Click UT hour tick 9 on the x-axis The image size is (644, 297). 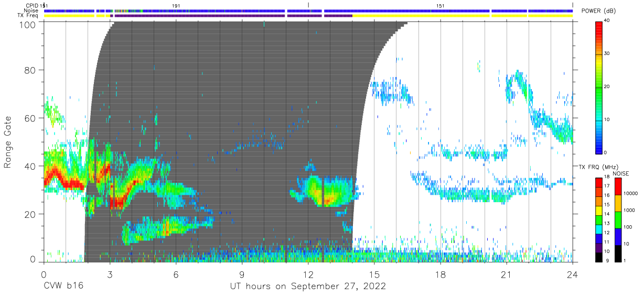[x=242, y=274]
